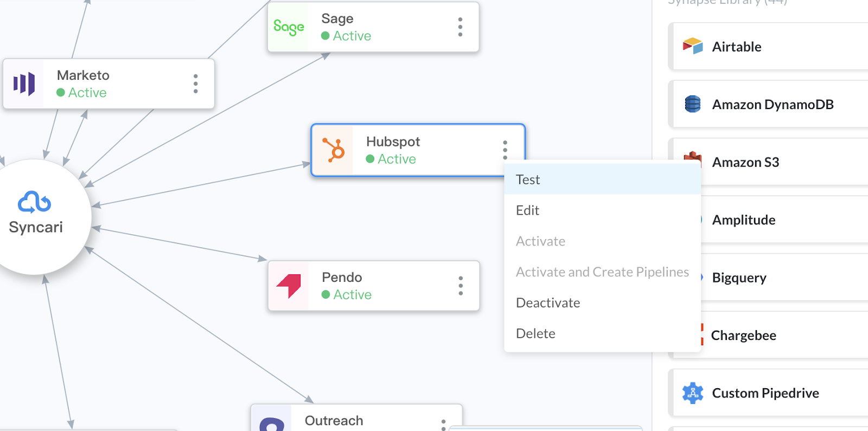Click the Pendo logo icon
This screenshot has width=868, height=431.
pos(289,286)
